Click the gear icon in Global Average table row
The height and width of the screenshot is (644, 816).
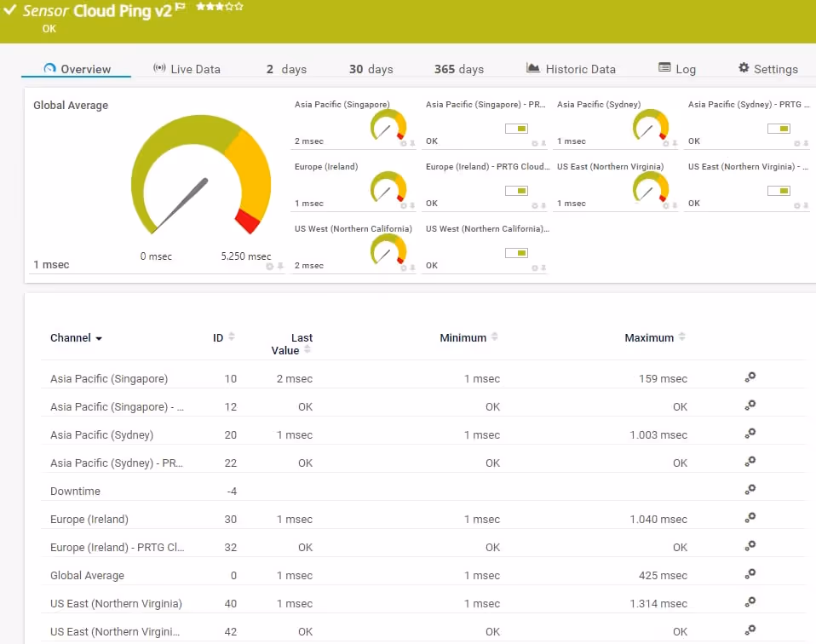coord(750,575)
